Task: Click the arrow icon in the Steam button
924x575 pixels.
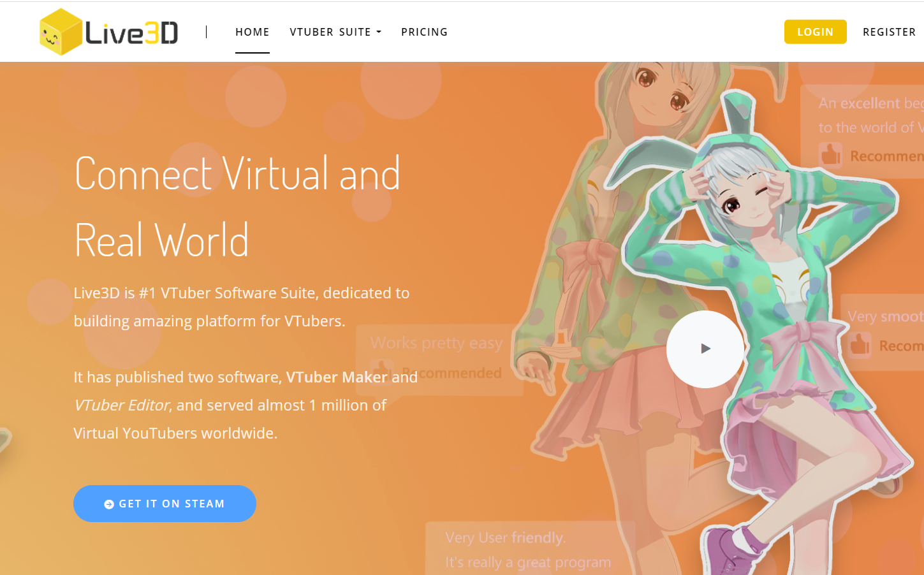Action: [108, 504]
